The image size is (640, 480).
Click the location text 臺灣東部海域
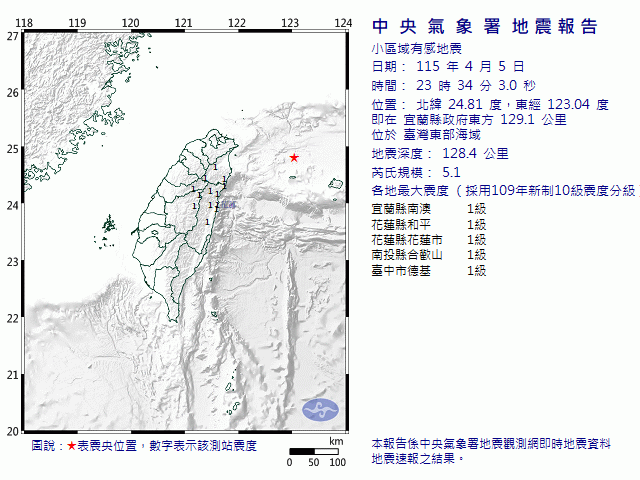click(442, 135)
